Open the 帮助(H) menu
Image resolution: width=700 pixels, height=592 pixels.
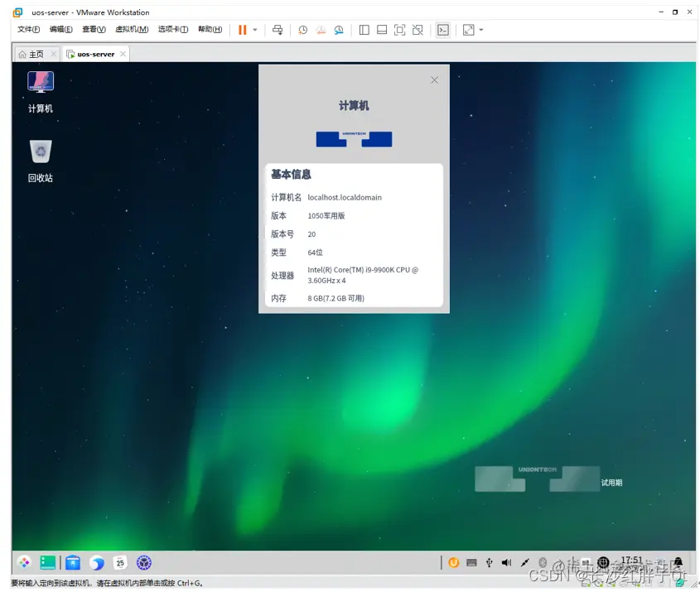[210, 30]
